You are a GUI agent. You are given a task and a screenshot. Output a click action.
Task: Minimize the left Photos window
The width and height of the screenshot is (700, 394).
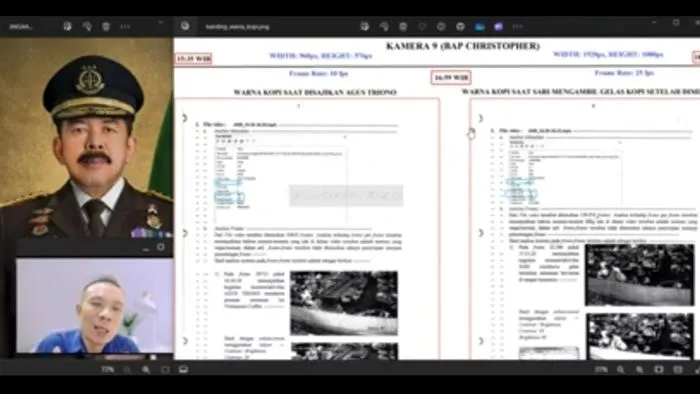pyautogui.click(x=161, y=22)
